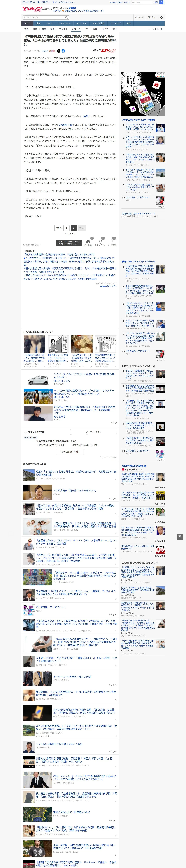This screenshot has width=186, height=868.
Task: Click the keyword search input field
Action: click(x=44, y=18)
